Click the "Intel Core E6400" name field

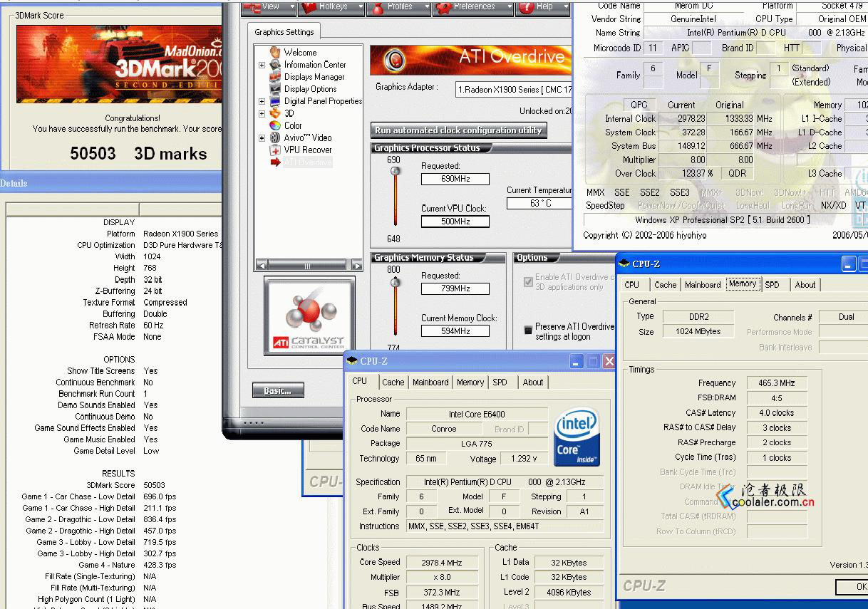click(477, 414)
